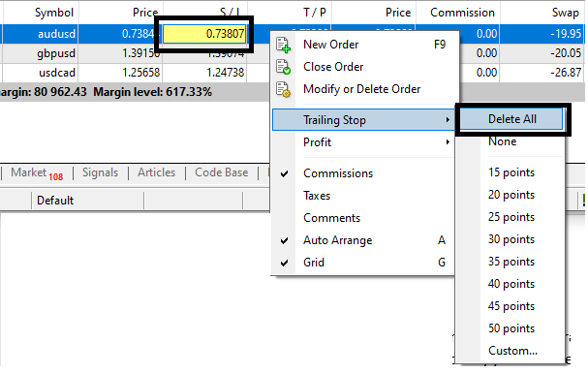
Task: Click the New Order icon in context menu
Action: [283, 45]
